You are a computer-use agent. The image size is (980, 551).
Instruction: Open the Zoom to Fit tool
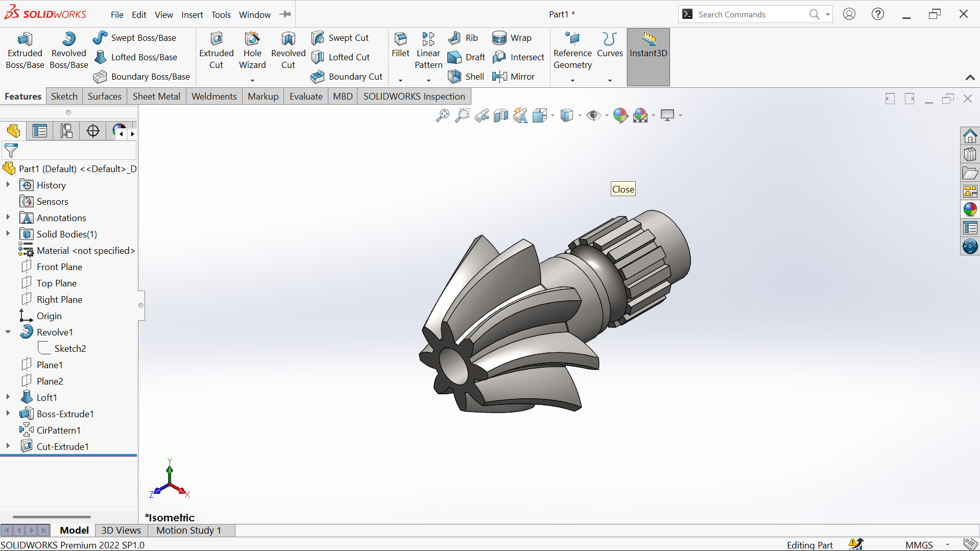point(443,115)
